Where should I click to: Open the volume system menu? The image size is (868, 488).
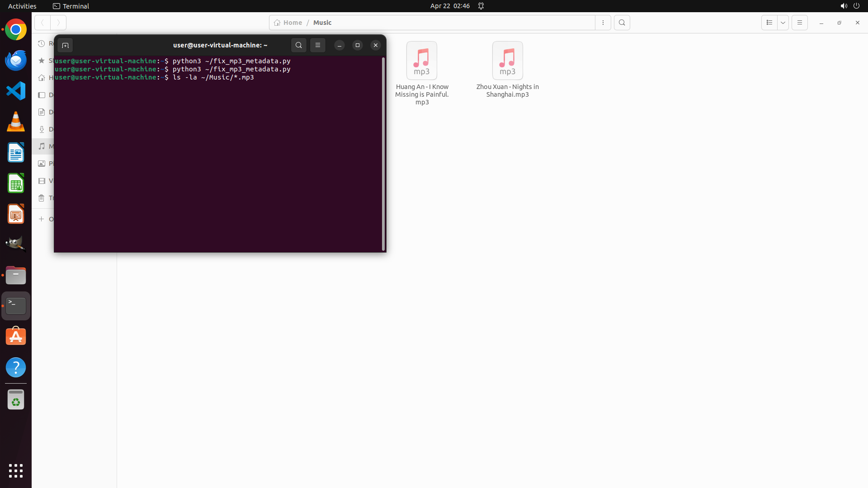point(844,6)
